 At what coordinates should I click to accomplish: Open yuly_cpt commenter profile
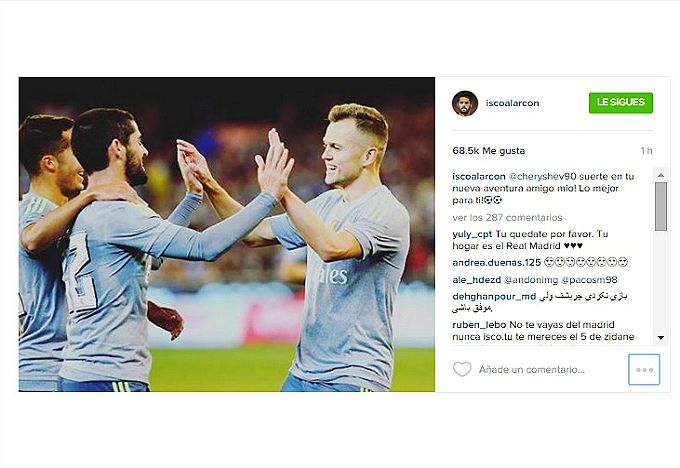[472, 234]
